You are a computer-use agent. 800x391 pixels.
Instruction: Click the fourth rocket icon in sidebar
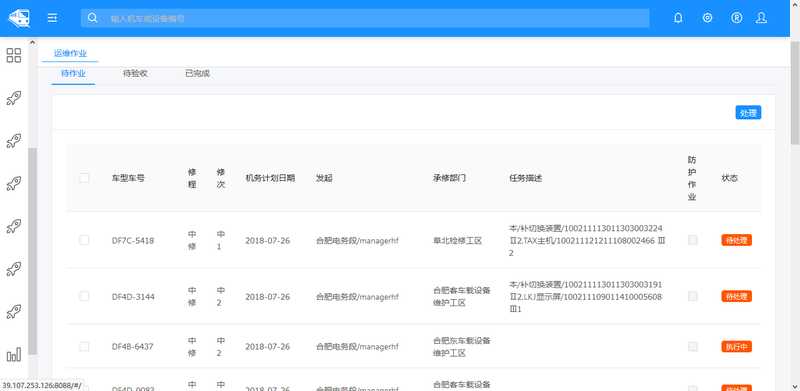14,226
